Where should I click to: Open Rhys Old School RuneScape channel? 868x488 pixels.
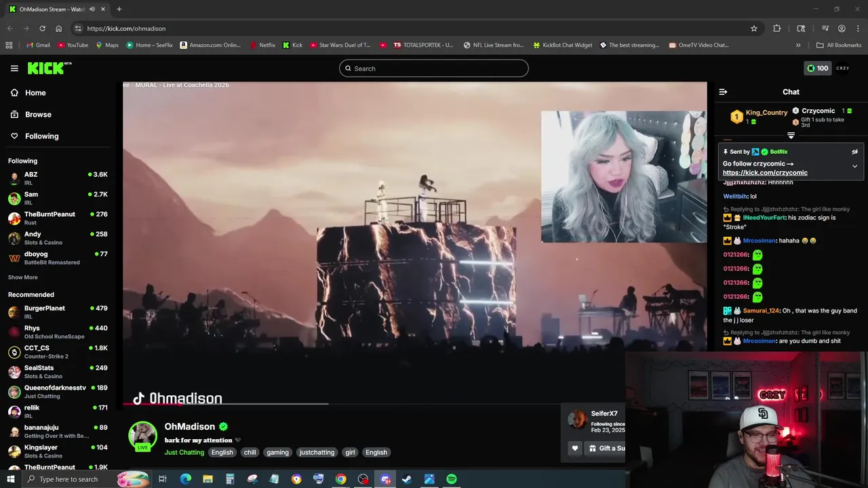pyautogui.click(x=58, y=331)
